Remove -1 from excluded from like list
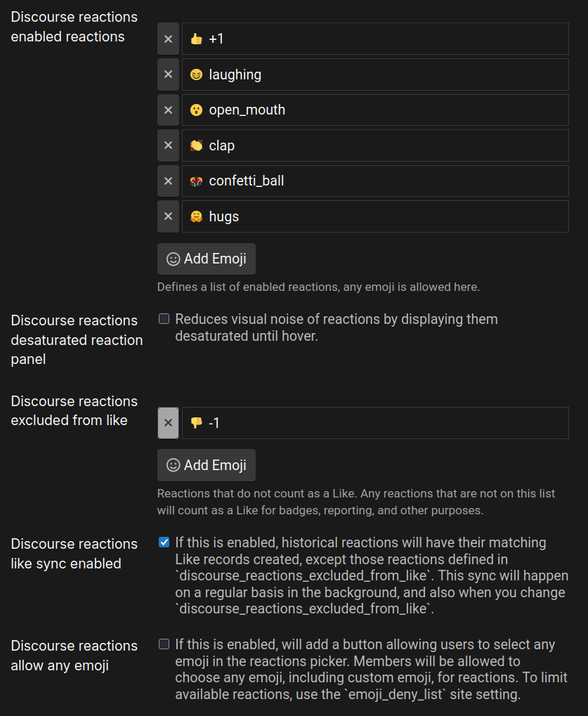588x716 pixels. (168, 423)
